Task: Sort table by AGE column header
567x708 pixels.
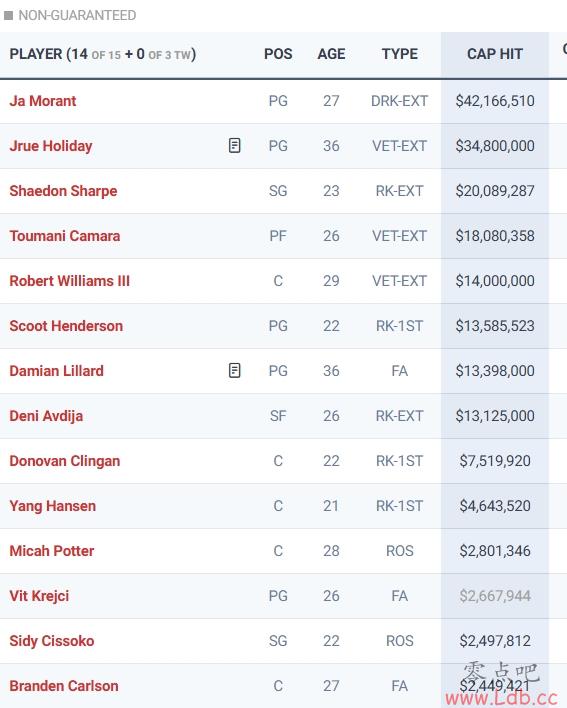Action: [x=331, y=54]
